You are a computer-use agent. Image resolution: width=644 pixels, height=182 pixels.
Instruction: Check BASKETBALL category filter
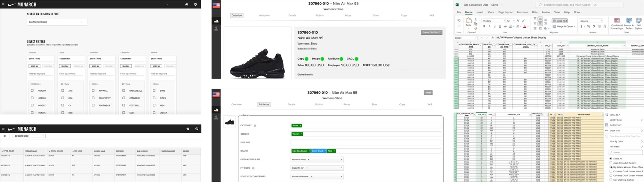pos(124,90)
